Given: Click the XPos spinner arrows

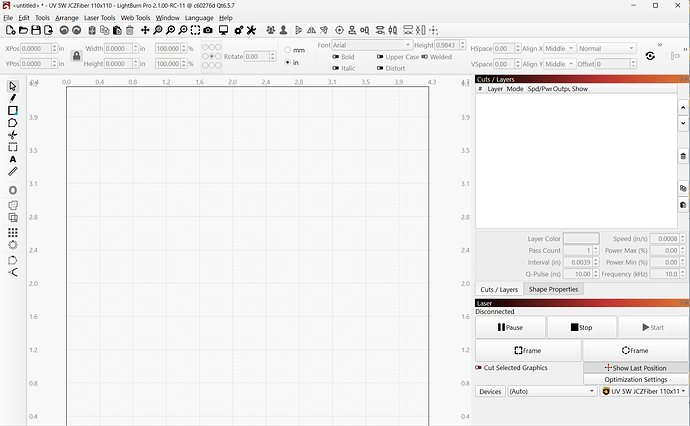Looking at the screenshot, I should (55, 48).
